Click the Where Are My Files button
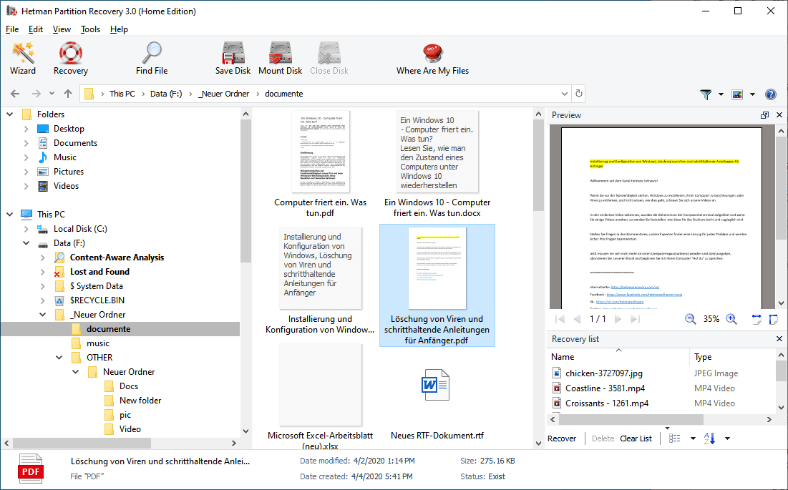 432,59
